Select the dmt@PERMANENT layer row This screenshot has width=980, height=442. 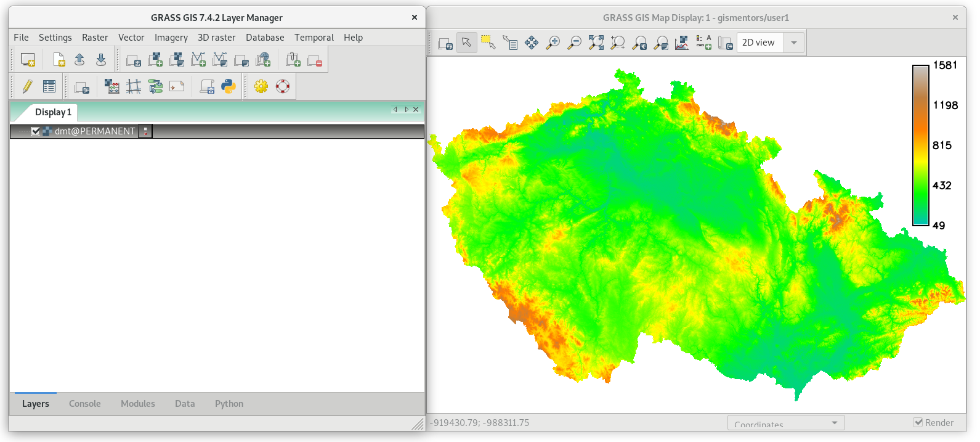click(217, 131)
